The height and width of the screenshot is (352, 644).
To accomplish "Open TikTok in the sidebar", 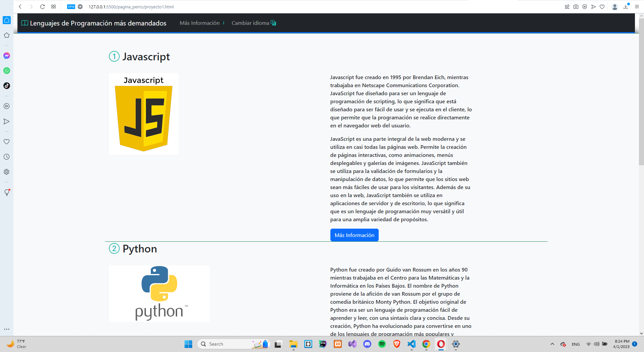I will click(x=7, y=86).
